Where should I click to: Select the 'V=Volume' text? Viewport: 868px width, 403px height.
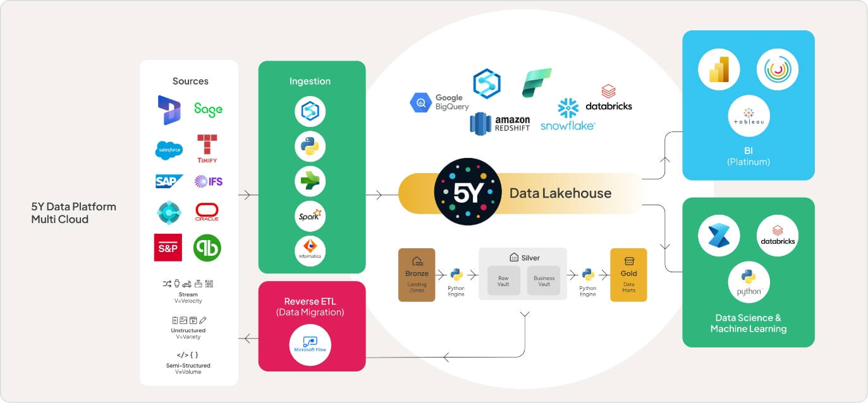pyautogui.click(x=188, y=372)
